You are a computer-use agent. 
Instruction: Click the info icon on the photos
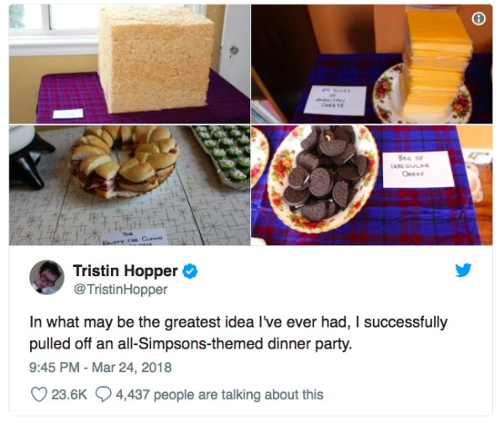coord(479,18)
